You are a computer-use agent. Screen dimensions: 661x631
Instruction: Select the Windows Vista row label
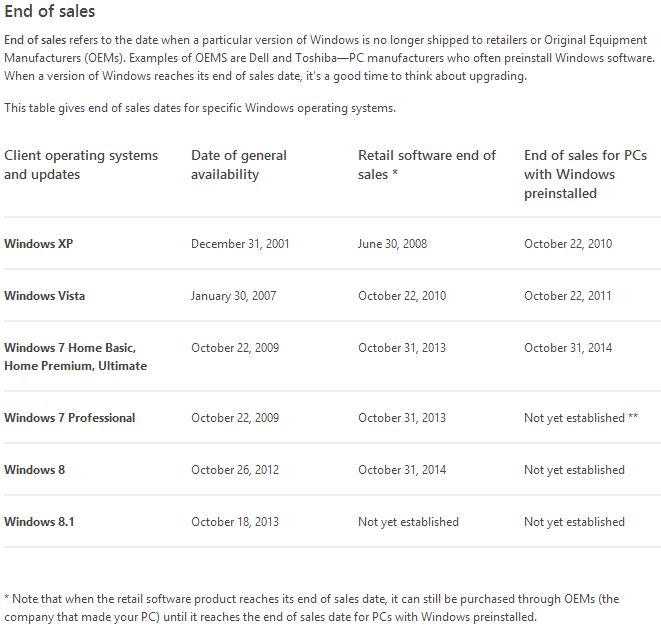pos(44,296)
